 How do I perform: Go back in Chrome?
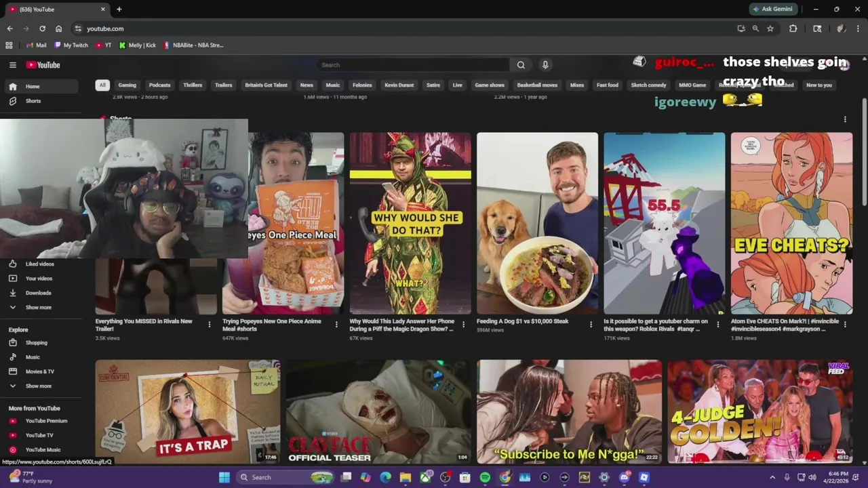[x=10, y=28]
